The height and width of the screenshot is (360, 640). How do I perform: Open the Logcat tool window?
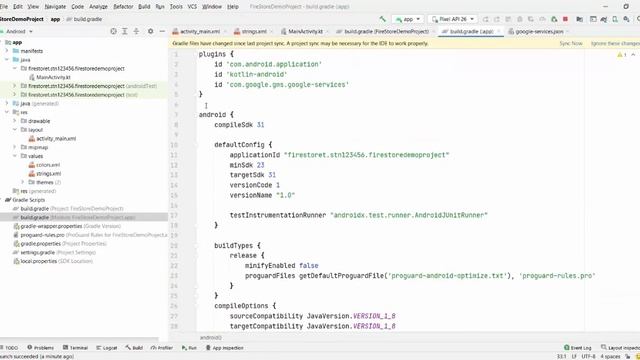pos(107,348)
